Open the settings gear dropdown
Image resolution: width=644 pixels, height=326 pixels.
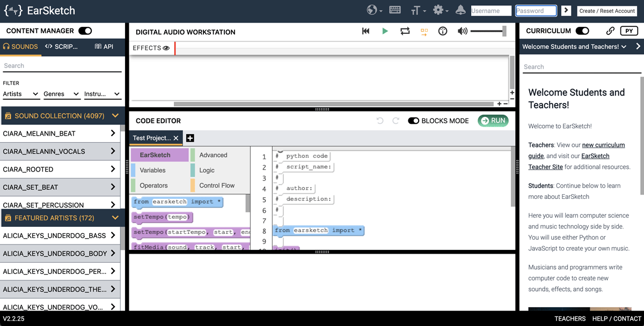pyautogui.click(x=441, y=10)
